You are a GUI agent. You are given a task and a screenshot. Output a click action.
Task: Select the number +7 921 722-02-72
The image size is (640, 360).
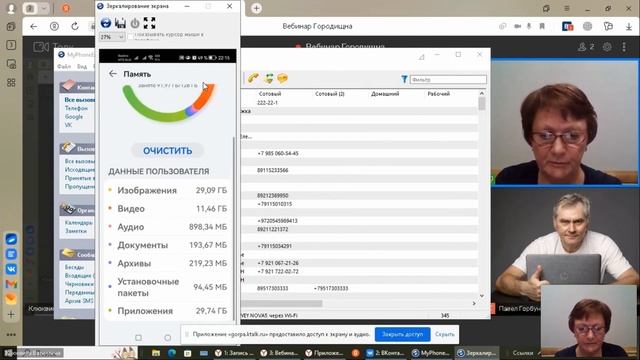coord(278,271)
